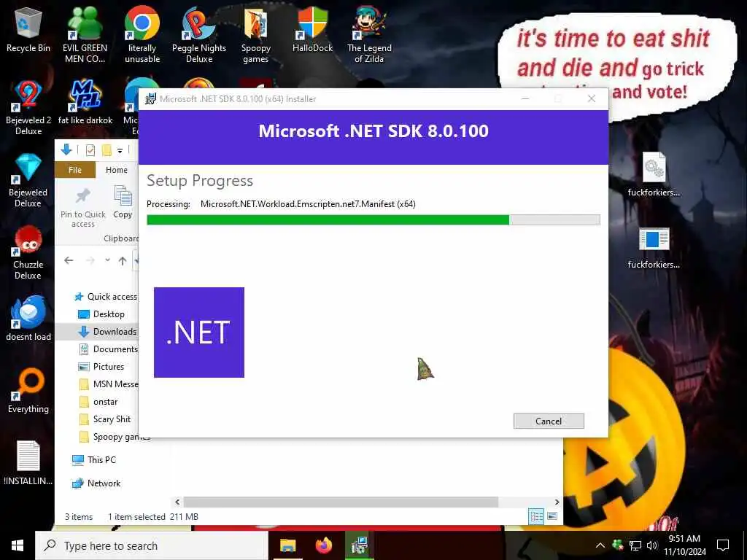Viewport: 747px width, 560px height.
Task: Open the Everything search shortcut
Action: (28, 391)
